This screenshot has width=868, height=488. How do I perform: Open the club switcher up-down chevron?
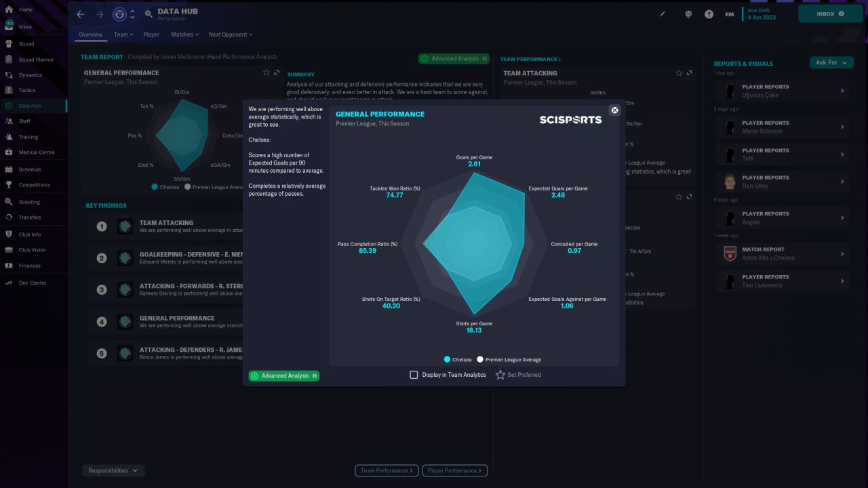[x=132, y=14]
